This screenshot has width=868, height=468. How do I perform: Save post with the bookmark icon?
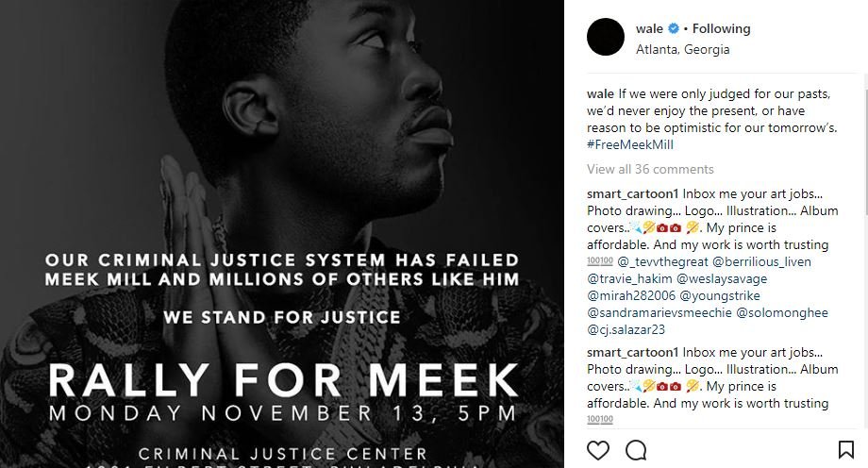(x=846, y=450)
